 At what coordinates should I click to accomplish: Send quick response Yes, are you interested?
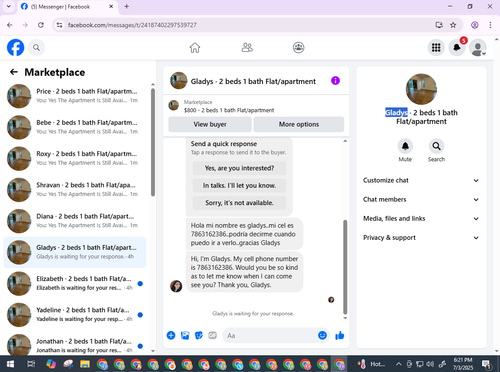pyautogui.click(x=239, y=168)
